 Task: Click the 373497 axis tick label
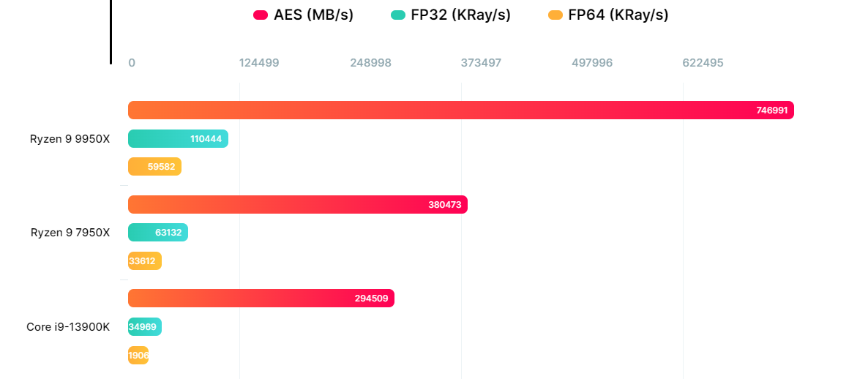(481, 63)
